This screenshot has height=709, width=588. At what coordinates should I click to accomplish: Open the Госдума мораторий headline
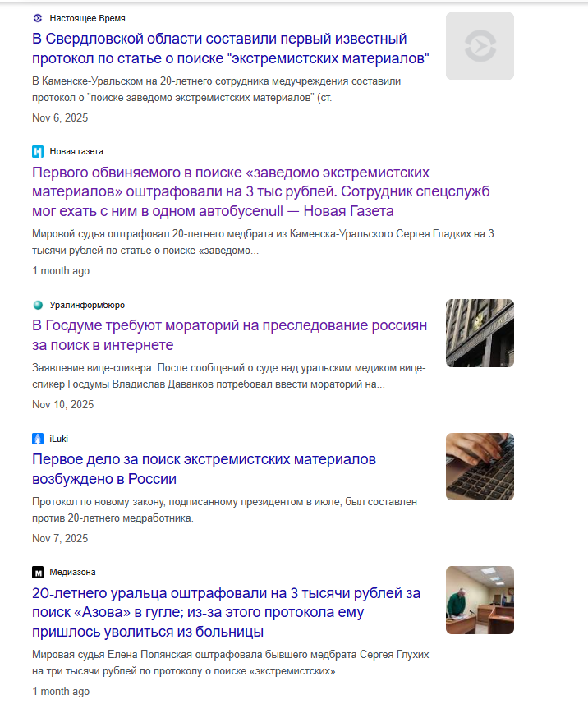coord(230,335)
